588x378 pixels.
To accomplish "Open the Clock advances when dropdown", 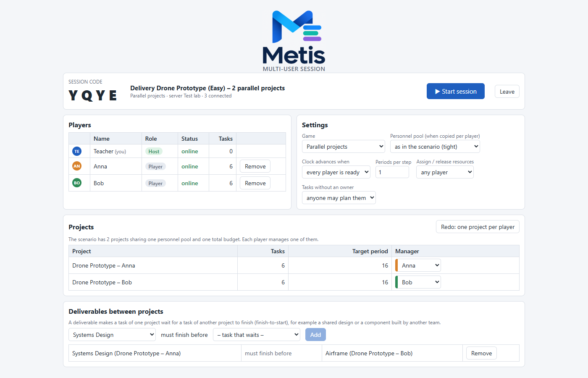I will (336, 172).
